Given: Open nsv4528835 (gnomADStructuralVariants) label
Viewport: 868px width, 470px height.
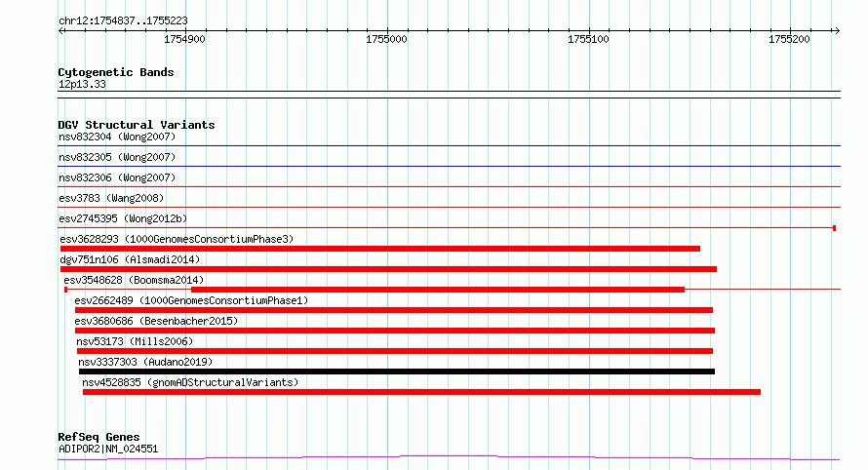Looking at the screenshot, I should click(190, 382).
